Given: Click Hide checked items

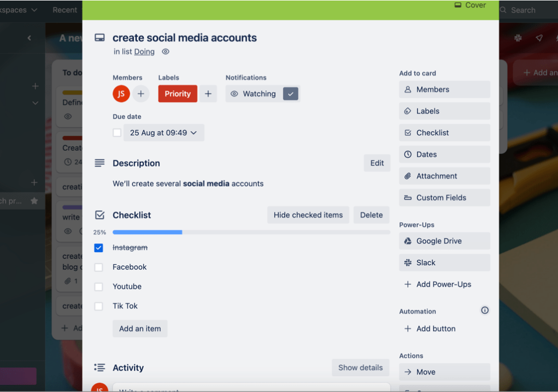Looking at the screenshot, I should coord(308,215).
